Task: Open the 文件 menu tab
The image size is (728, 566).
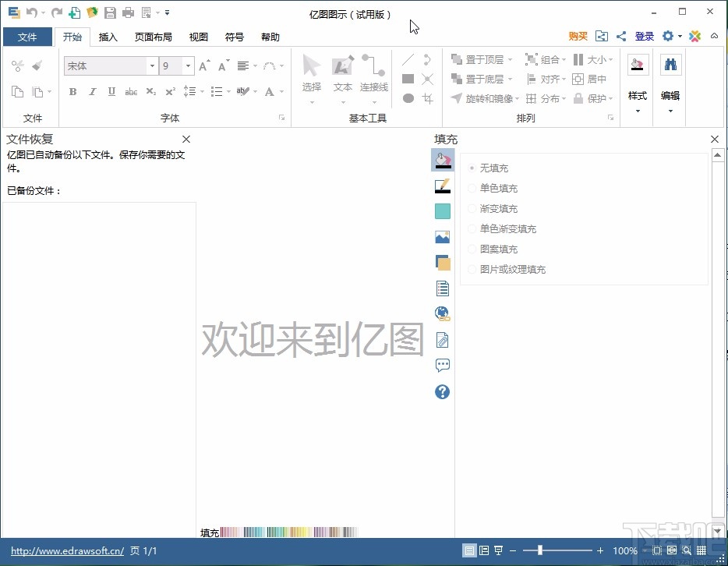Action: [27, 37]
